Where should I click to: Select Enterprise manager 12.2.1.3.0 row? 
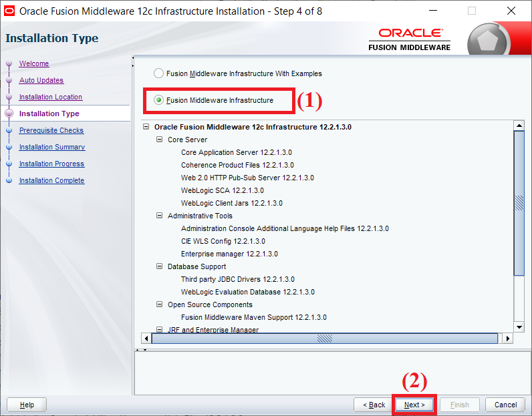coord(229,254)
